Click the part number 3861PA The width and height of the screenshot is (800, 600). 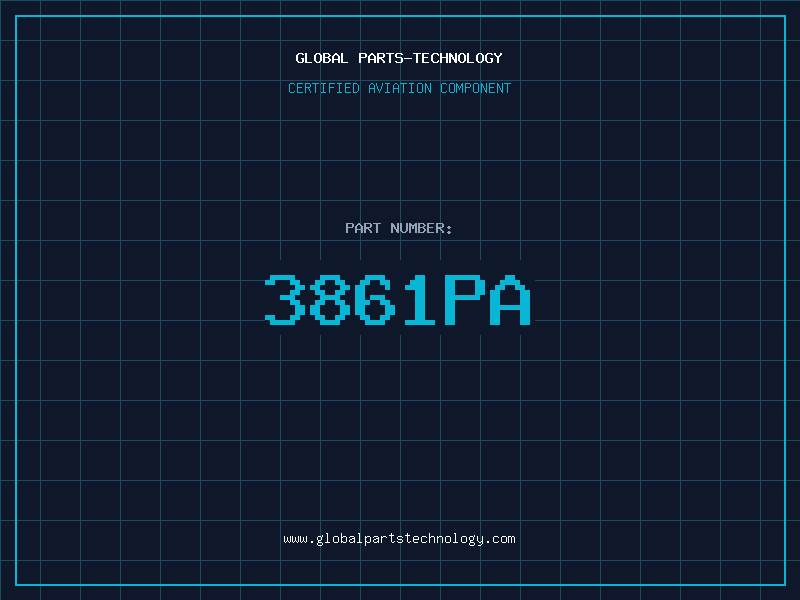[398, 300]
